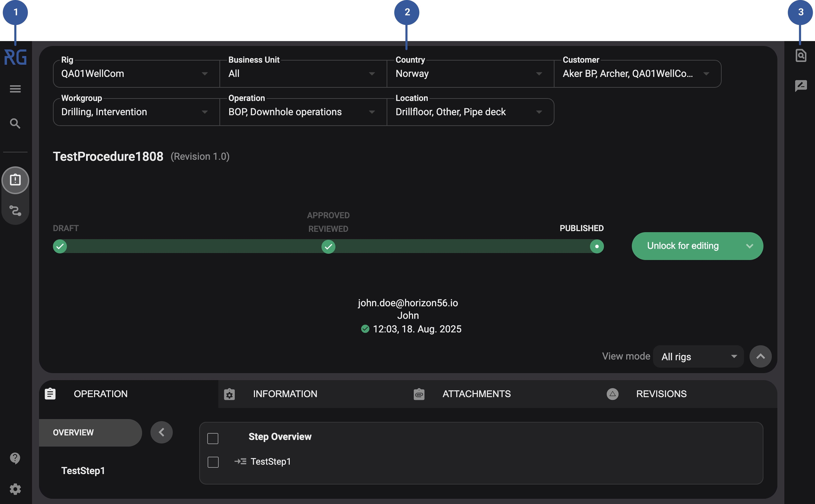Image resolution: width=815 pixels, height=504 pixels.
Task: Open the View mode dropdown set to All rigs
Action: coord(698,356)
